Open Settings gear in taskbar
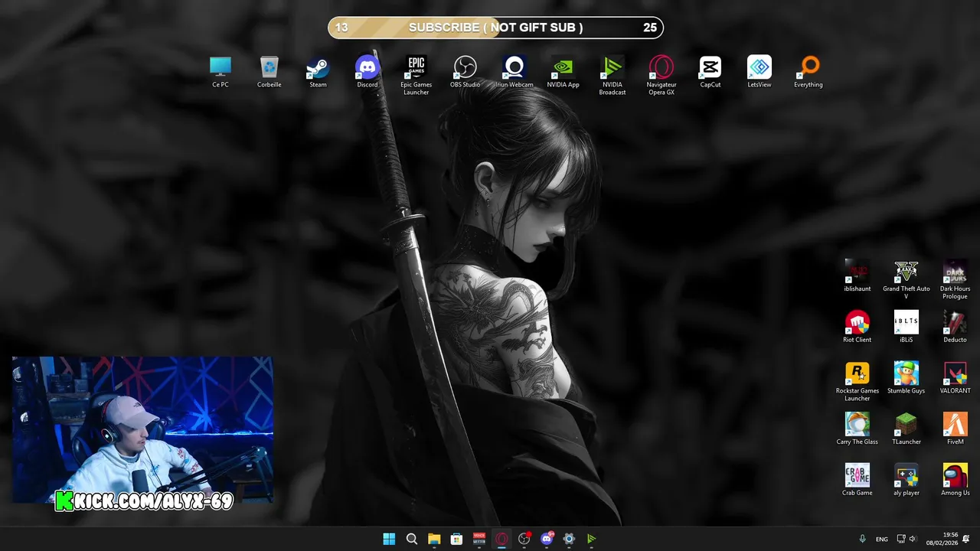The height and width of the screenshot is (551, 980). point(569,539)
